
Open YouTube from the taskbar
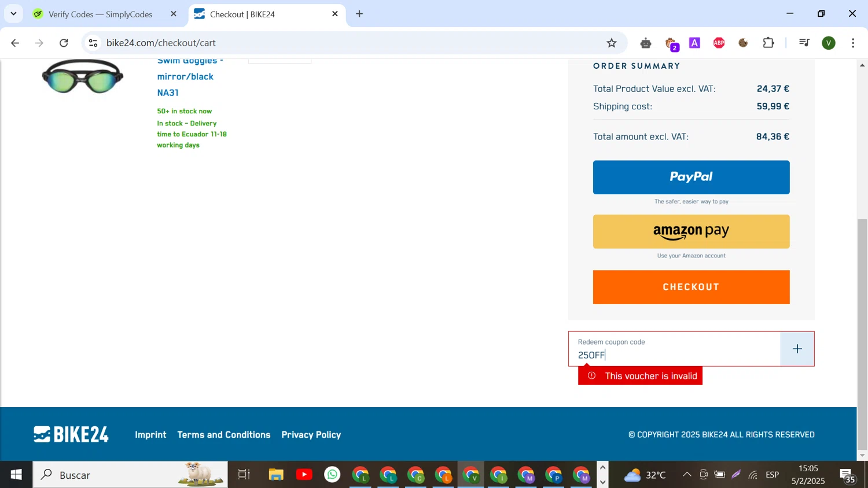[304, 475]
